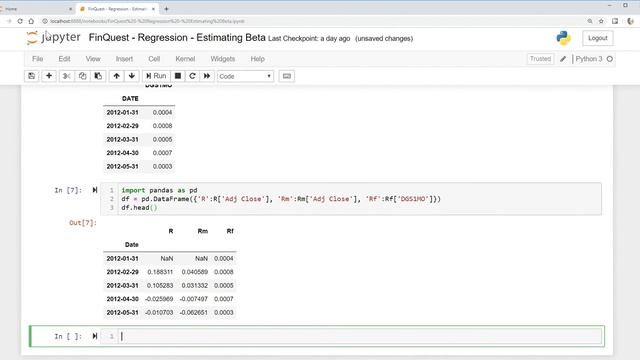Click the -0.062651 cell value
The image size is (640, 360).
point(193,312)
